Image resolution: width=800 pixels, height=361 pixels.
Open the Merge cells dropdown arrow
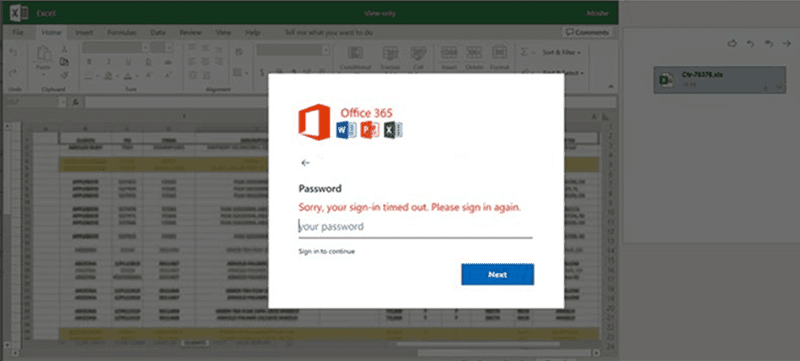pos(247,74)
